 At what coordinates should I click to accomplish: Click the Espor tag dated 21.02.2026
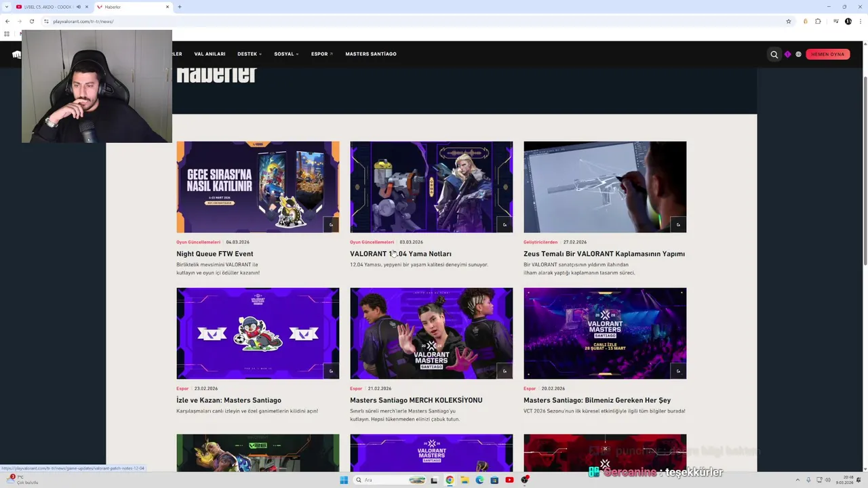coord(356,388)
